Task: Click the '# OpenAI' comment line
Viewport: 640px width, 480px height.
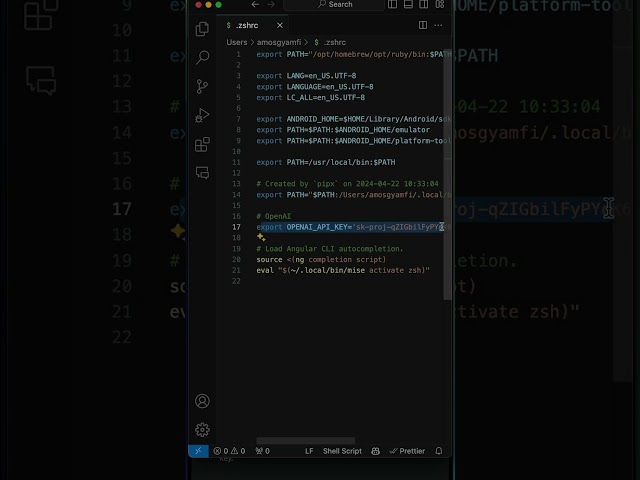Action: (x=274, y=216)
